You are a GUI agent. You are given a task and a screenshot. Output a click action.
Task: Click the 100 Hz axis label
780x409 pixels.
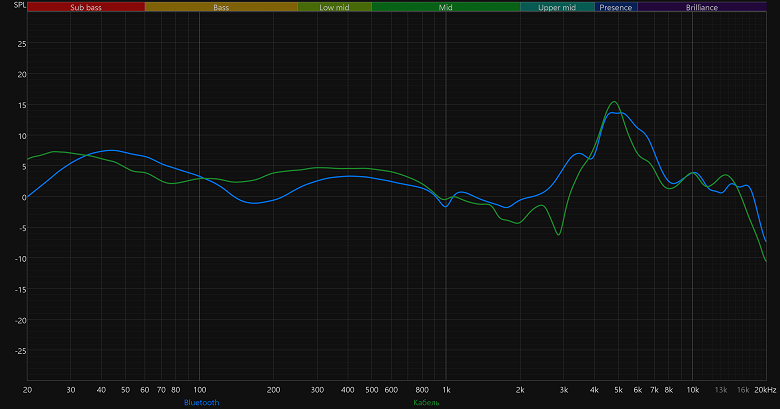(199, 390)
